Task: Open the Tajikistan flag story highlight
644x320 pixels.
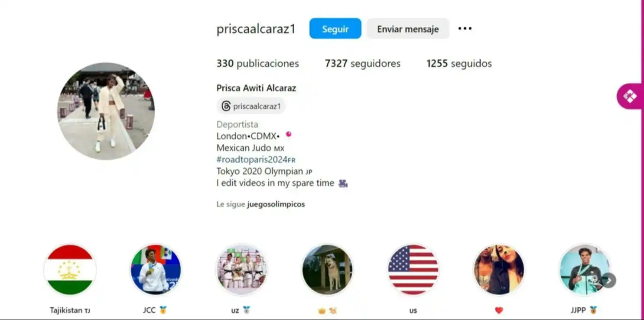Action: tap(70, 270)
